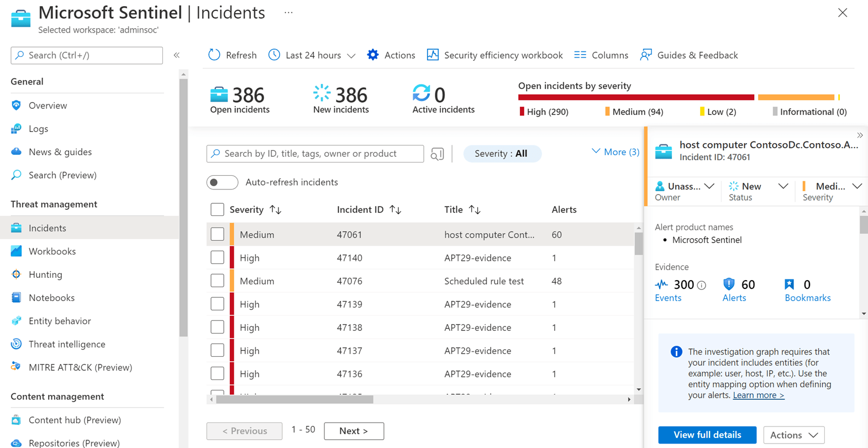Screen dimensions: 868x448
Task: Click the saved search icon beside the search box
Action: pyautogui.click(x=437, y=154)
